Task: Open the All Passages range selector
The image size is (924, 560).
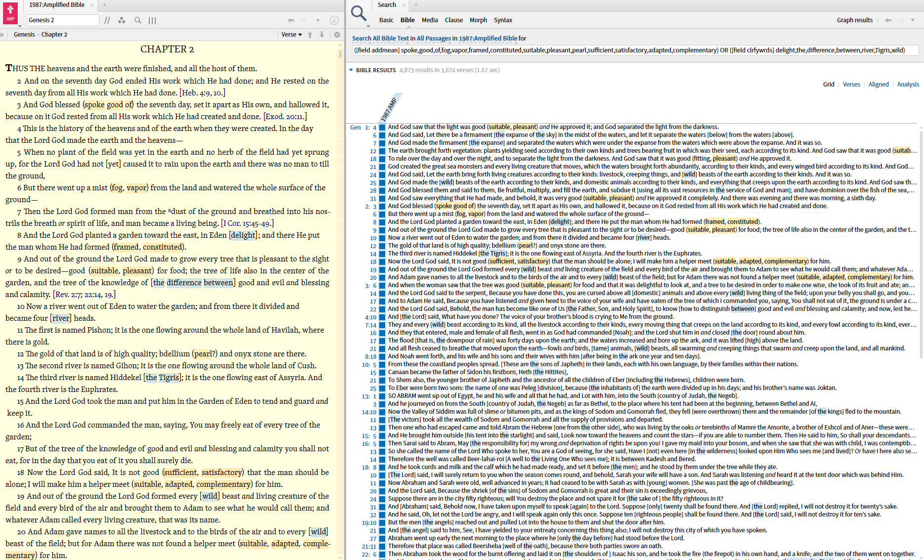Action: click(x=434, y=38)
